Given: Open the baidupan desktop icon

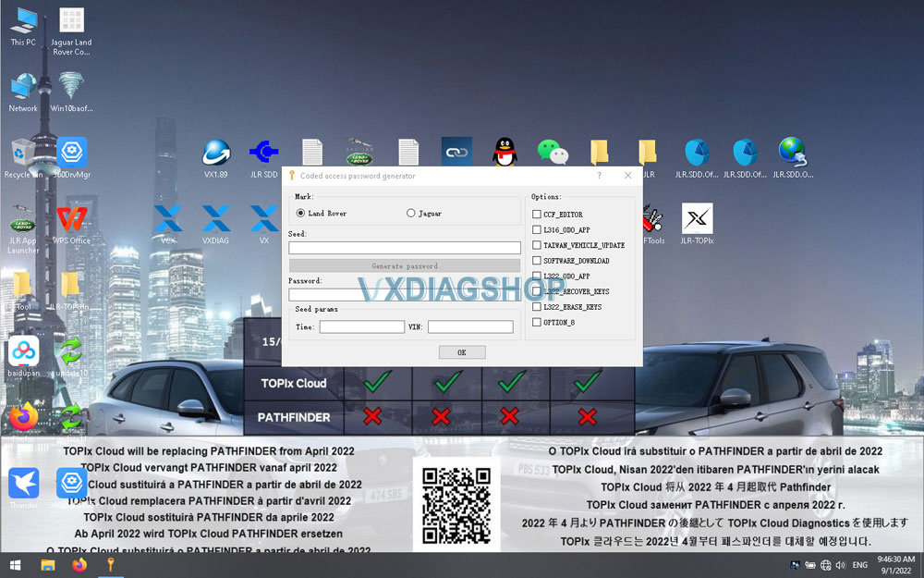Looking at the screenshot, I should pyautogui.click(x=24, y=356).
